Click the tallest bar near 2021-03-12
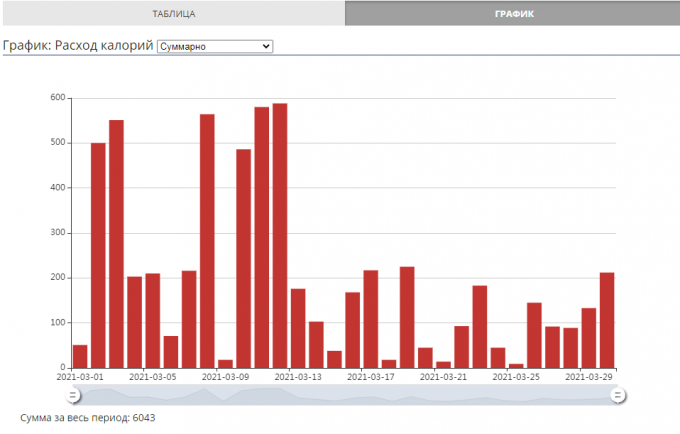 280,236
